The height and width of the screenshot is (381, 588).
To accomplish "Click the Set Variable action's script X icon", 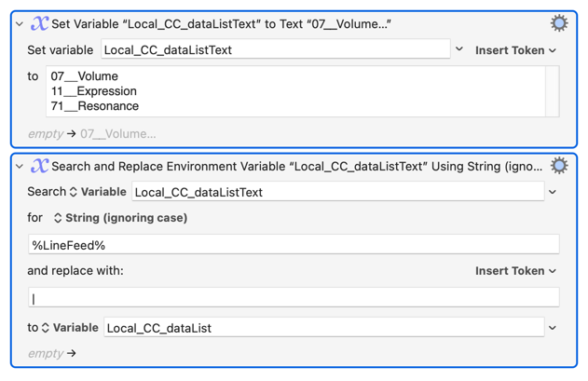I will tap(39, 24).
